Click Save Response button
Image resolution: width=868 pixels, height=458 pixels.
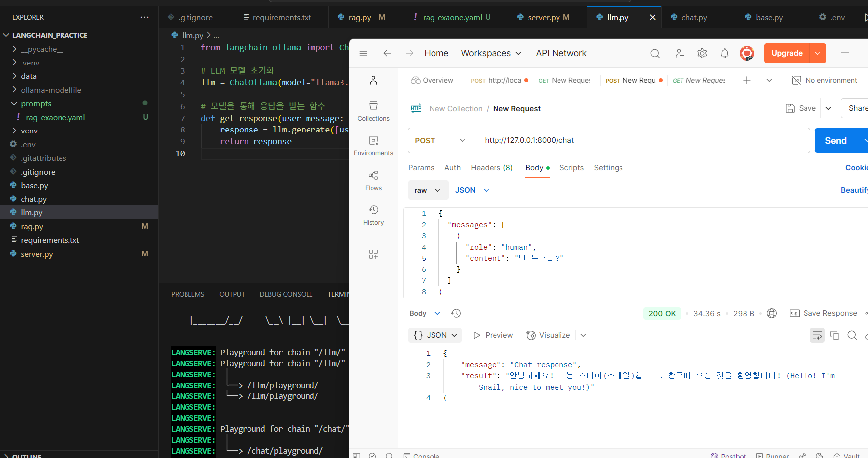coord(823,313)
